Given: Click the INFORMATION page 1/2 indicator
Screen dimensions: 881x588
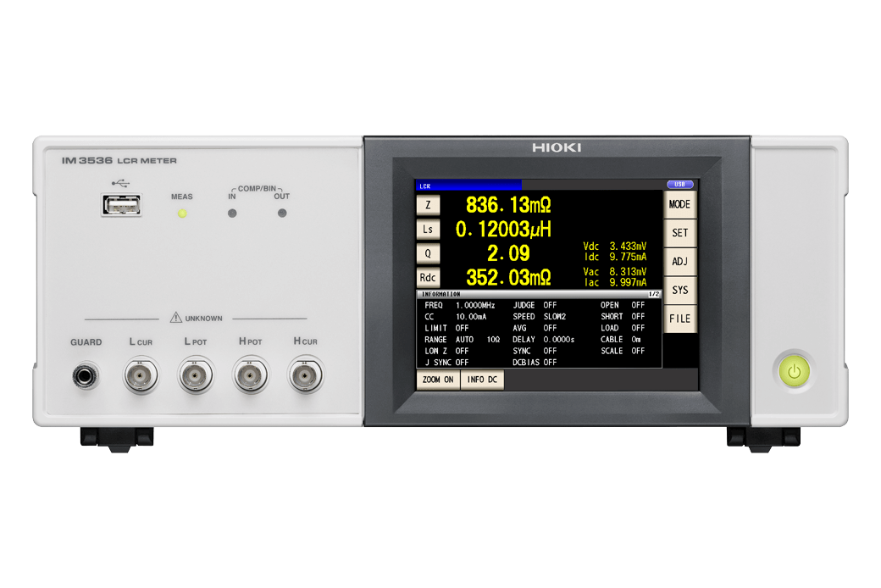Looking at the screenshot, I should (x=653, y=294).
